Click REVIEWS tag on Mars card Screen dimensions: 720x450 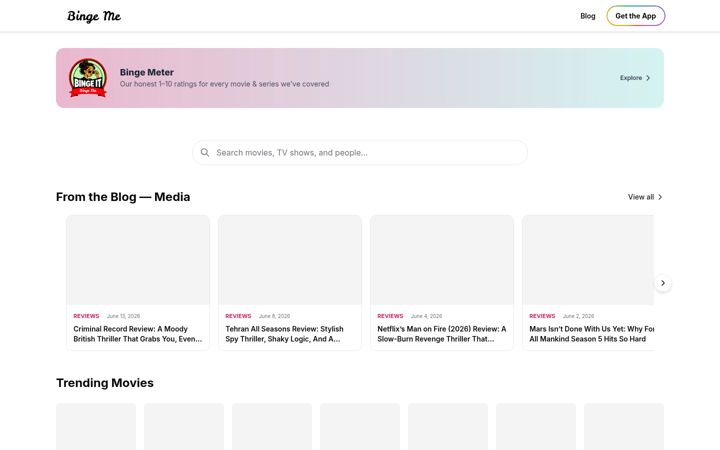click(x=542, y=316)
